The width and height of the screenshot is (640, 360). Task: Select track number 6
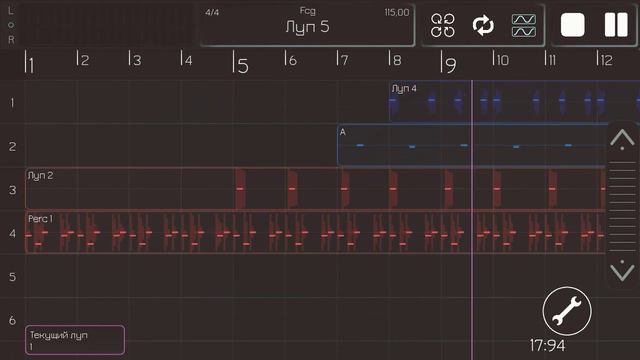click(12, 320)
